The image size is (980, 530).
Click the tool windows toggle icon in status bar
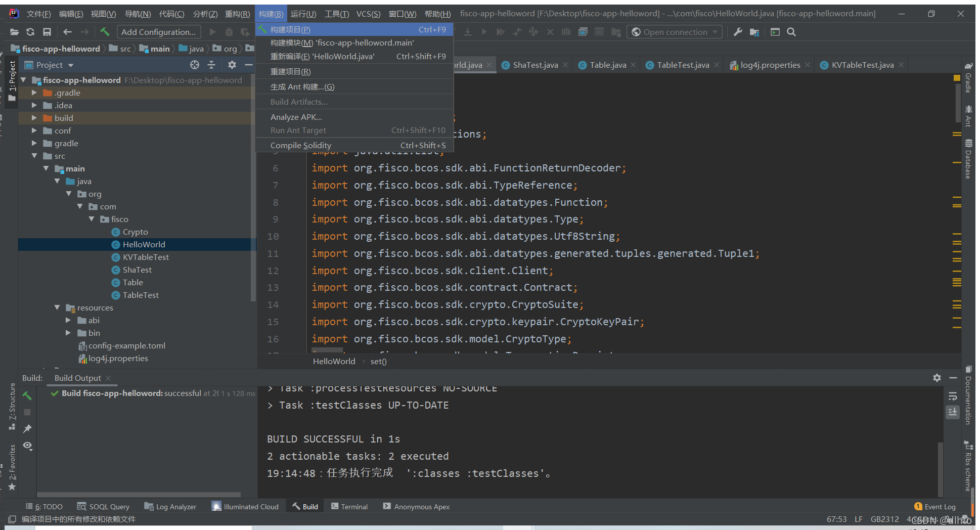pos(12,519)
